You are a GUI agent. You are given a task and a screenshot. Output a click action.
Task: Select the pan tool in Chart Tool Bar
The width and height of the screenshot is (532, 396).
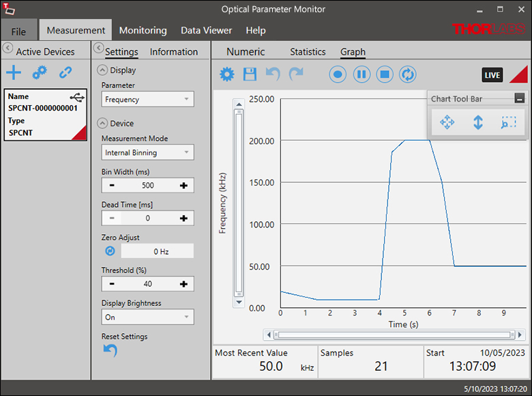pos(447,122)
